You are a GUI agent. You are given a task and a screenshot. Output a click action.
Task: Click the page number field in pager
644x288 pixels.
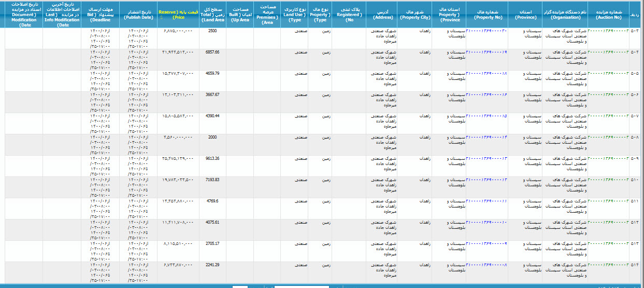[240, 286]
